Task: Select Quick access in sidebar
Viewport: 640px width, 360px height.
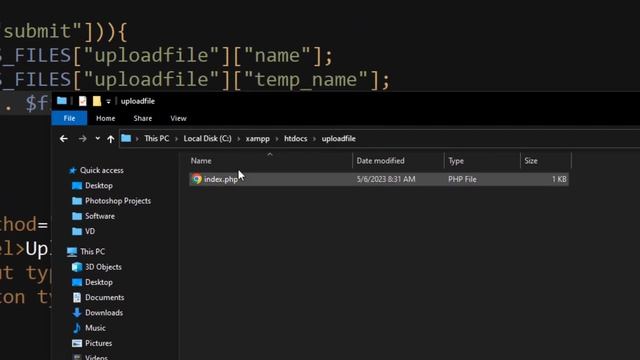Action: pyautogui.click(x=101, y=170)
